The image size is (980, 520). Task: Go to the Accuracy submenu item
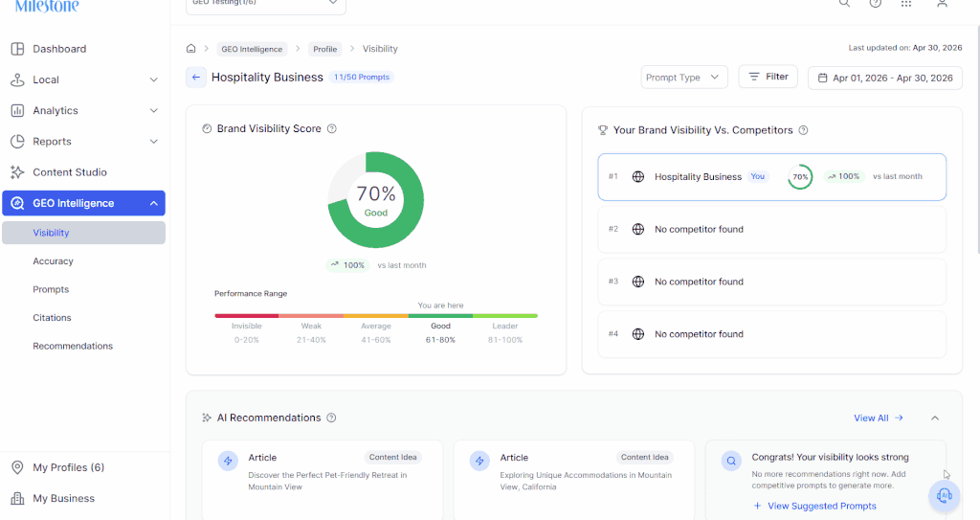pos(54,260)
